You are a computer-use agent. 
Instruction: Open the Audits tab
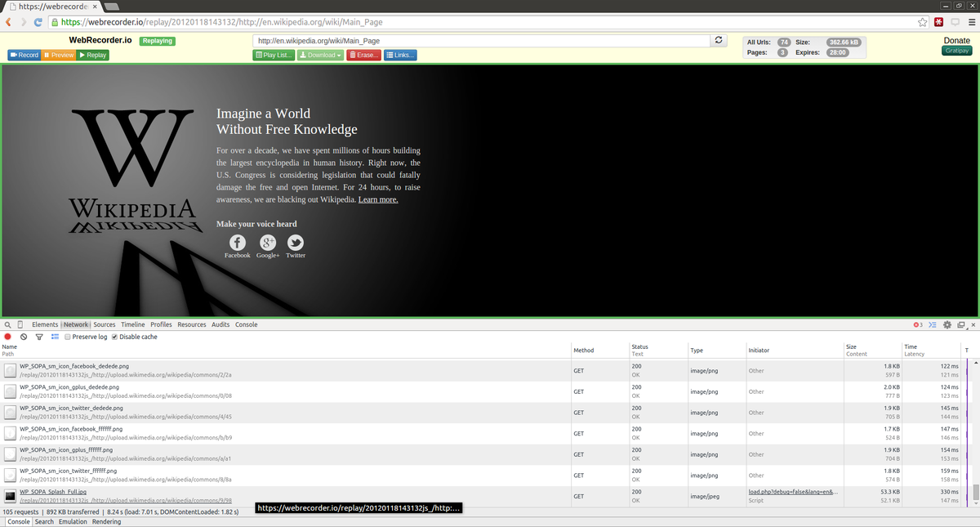(x=220, y=324)
